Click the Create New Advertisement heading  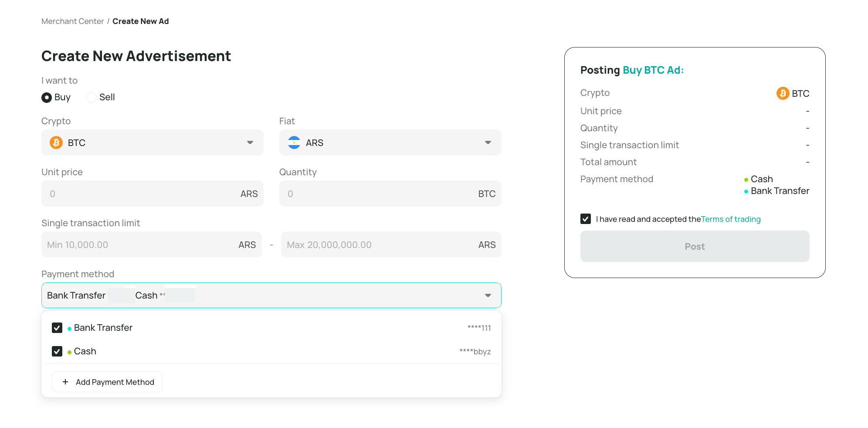click(136, 56)
